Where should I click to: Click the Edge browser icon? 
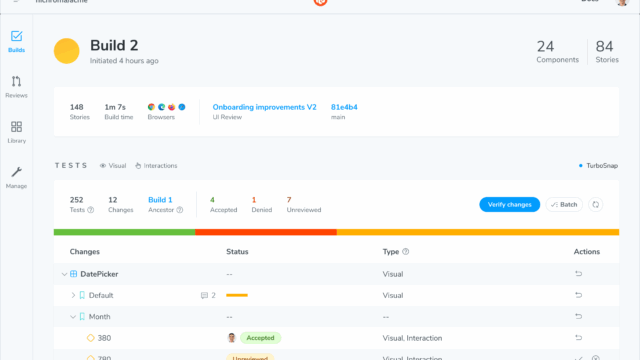pos(162,107)
